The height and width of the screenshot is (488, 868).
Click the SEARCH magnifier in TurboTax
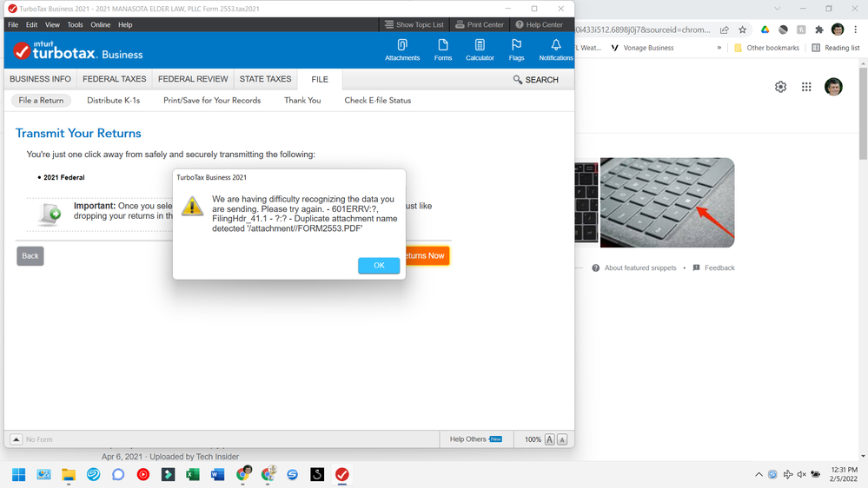(535, 80)
